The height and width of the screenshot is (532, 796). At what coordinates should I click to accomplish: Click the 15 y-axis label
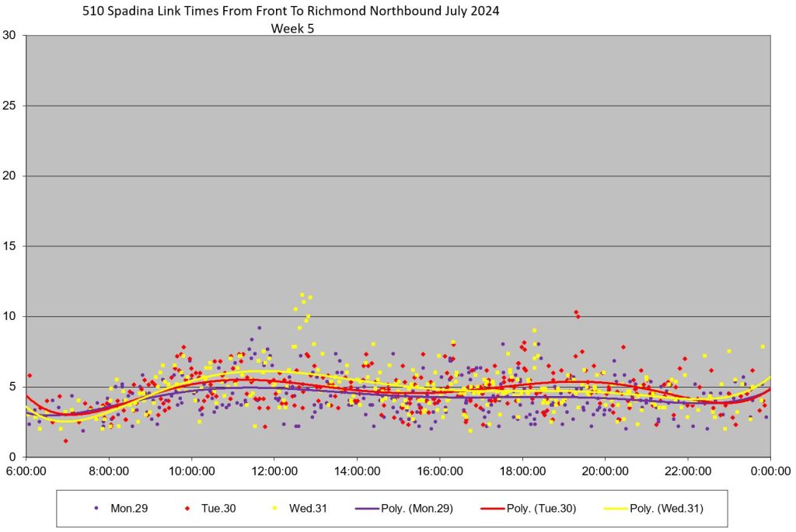click(9, 246)
